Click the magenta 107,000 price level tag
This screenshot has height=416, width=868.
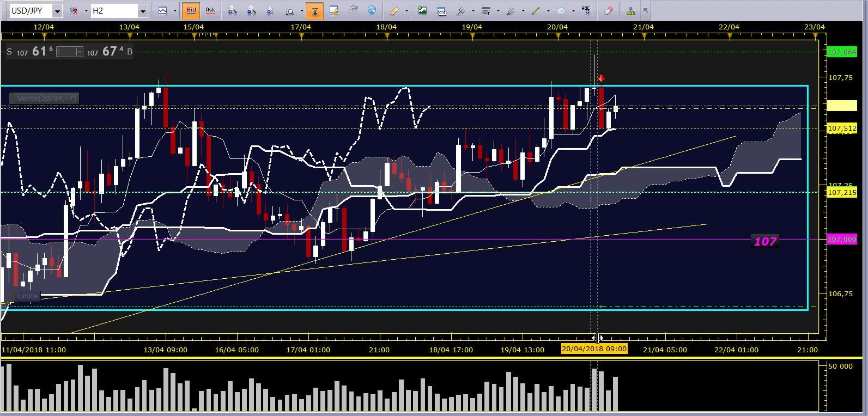coord(842,239)
